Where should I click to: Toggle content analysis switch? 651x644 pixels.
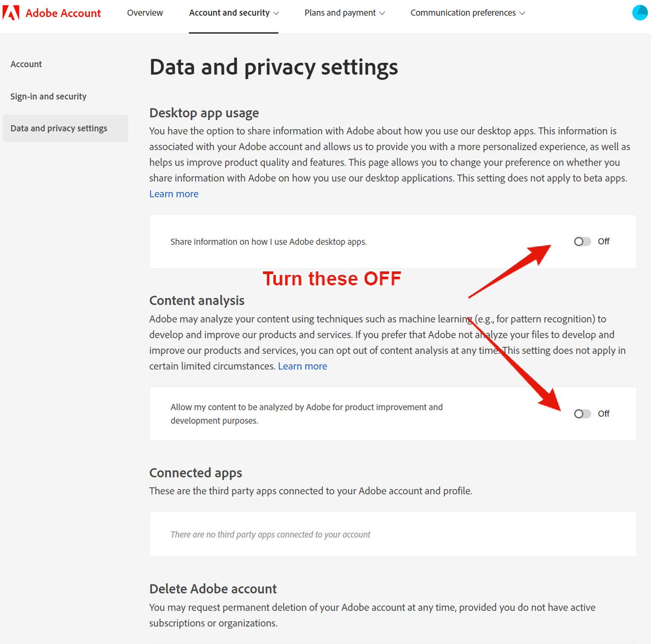(582, 414)
